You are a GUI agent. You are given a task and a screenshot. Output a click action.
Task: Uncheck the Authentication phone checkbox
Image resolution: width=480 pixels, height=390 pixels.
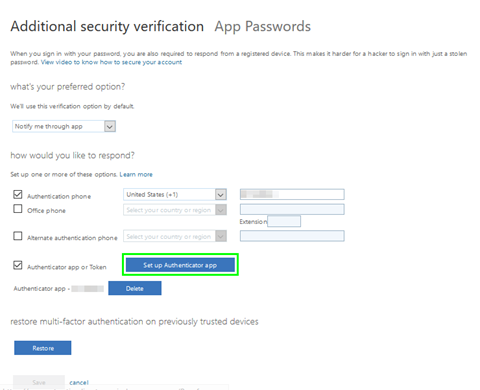(18, 194)
